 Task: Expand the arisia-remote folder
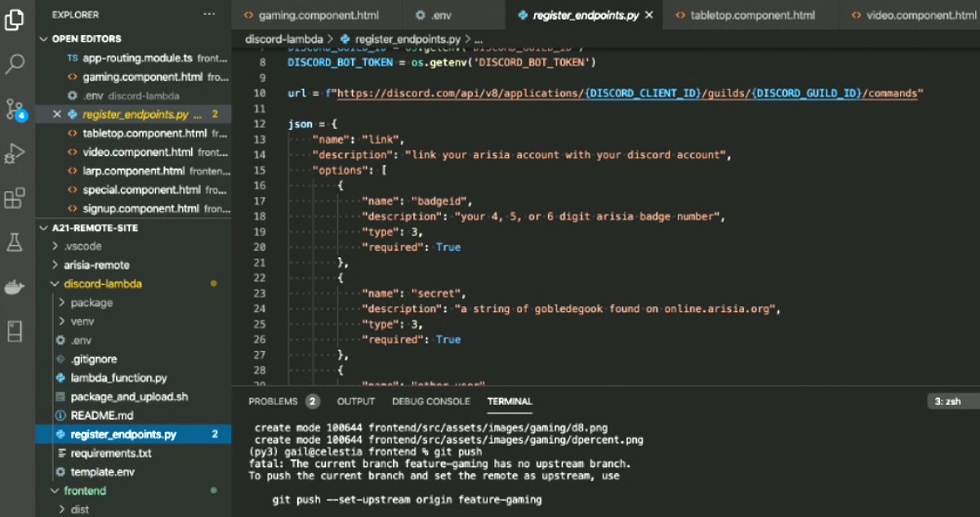click(x=96, y=265)
